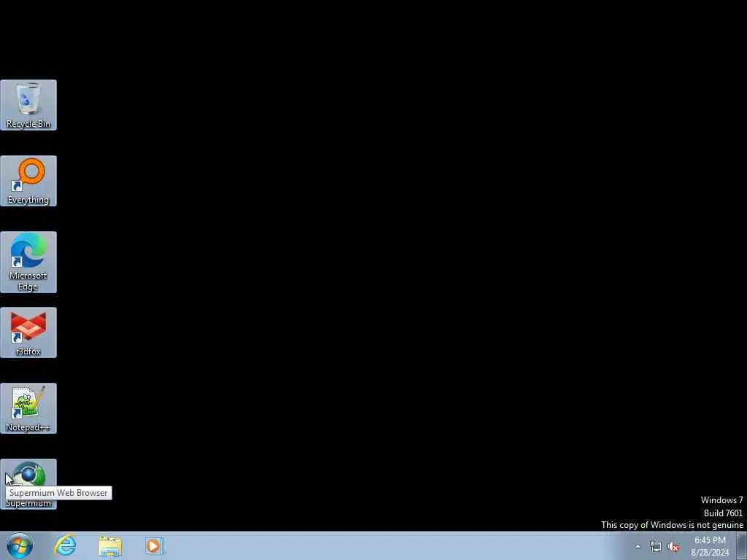The width and height of the screenshot is (747, 560).
Task: Open the clock showing 6:45 PM
Action: coord(710,546)
